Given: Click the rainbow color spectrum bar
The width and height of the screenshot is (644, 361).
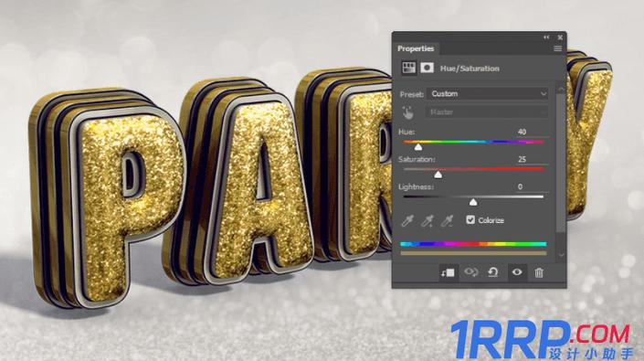Looking at the screenshot, I should (x=473, y=244).
